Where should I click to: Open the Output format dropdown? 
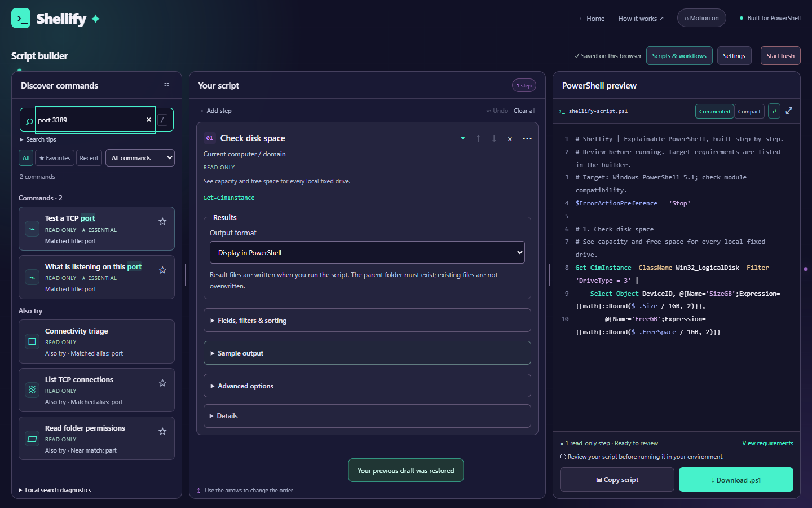click(367, 252)
